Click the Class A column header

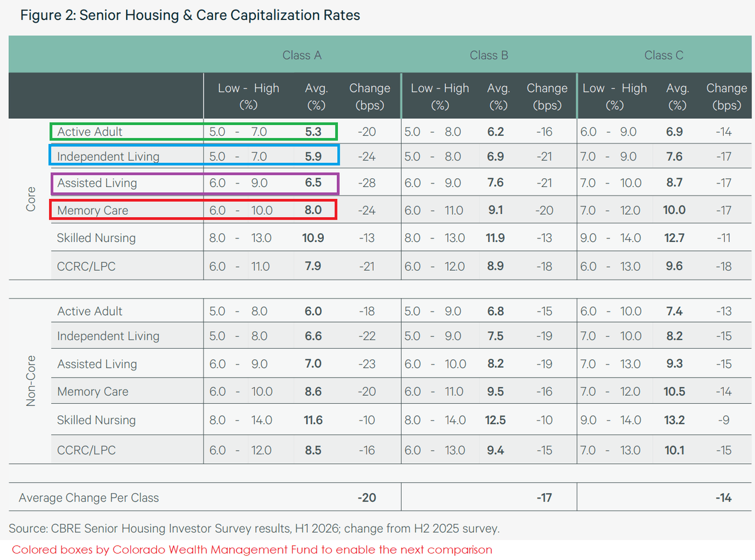click(301, 55)
